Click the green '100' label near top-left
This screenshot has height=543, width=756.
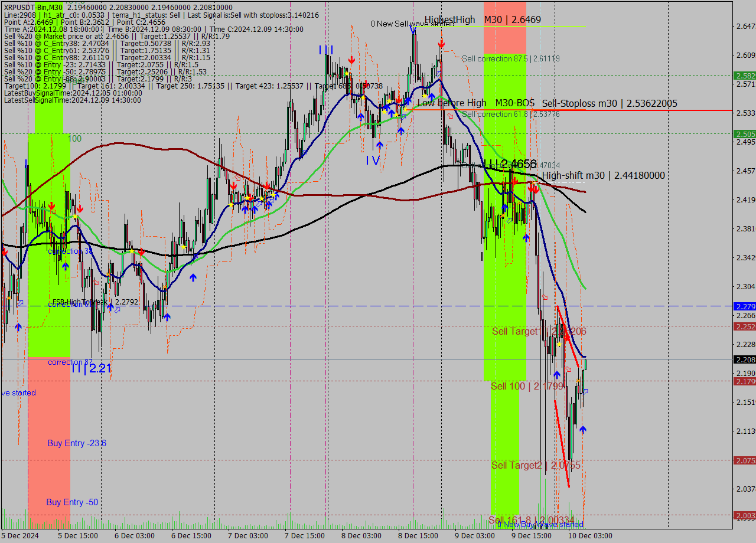(x=74, y=138)
